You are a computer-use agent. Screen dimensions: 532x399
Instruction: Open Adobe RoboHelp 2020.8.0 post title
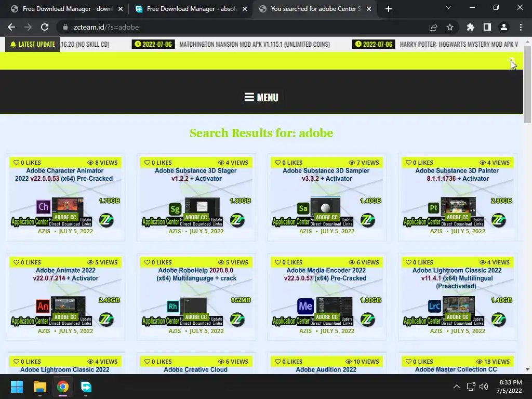point(196,274)
